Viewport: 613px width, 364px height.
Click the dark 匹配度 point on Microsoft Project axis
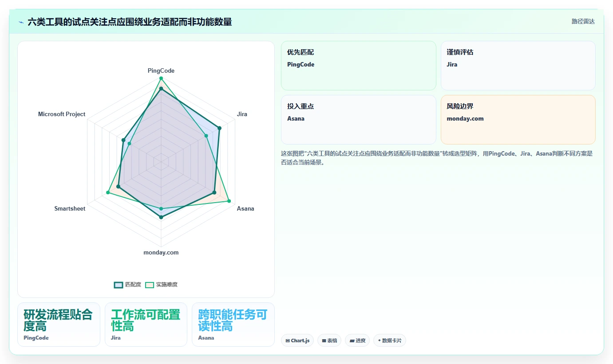click(123, 140)
